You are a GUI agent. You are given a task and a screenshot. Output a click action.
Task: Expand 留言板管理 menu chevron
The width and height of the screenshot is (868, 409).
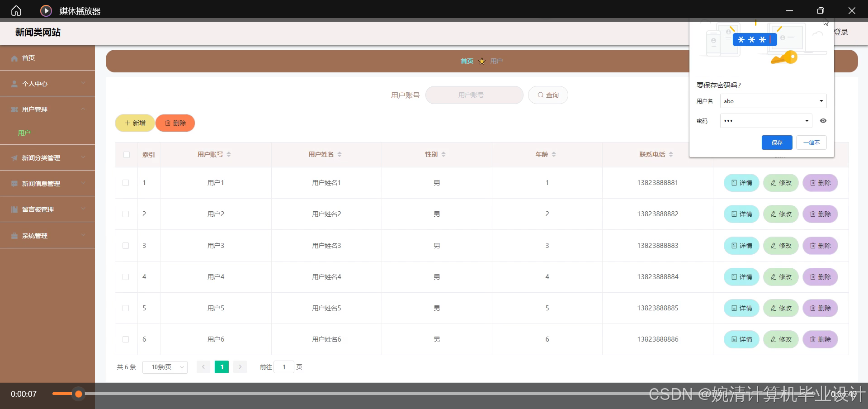83,209
